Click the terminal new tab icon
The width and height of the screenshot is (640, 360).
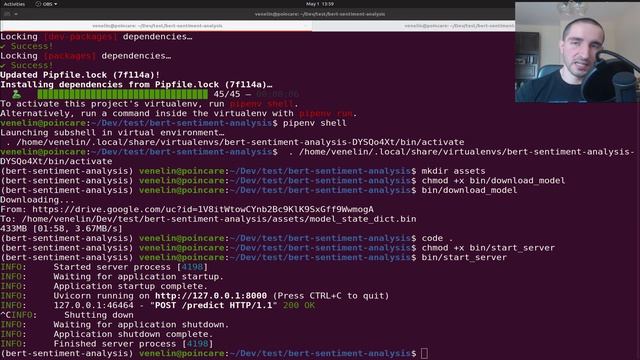7,14
